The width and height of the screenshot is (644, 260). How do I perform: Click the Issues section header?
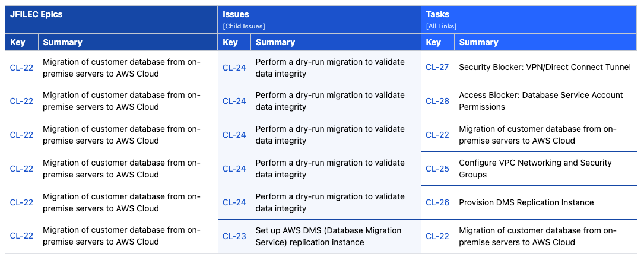click(x=236, y=14)
